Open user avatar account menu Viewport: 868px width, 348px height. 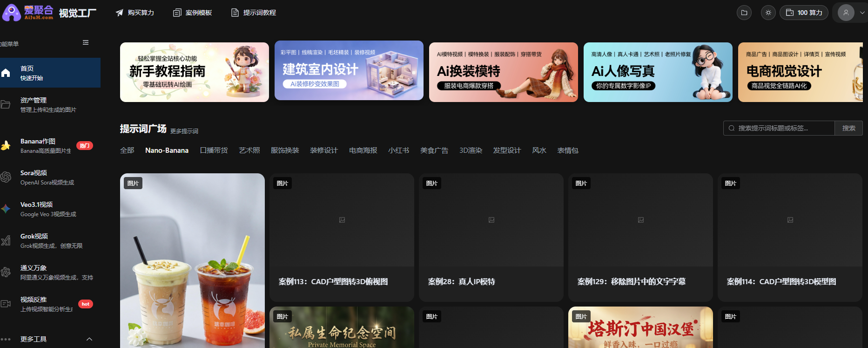pos(846,13)
